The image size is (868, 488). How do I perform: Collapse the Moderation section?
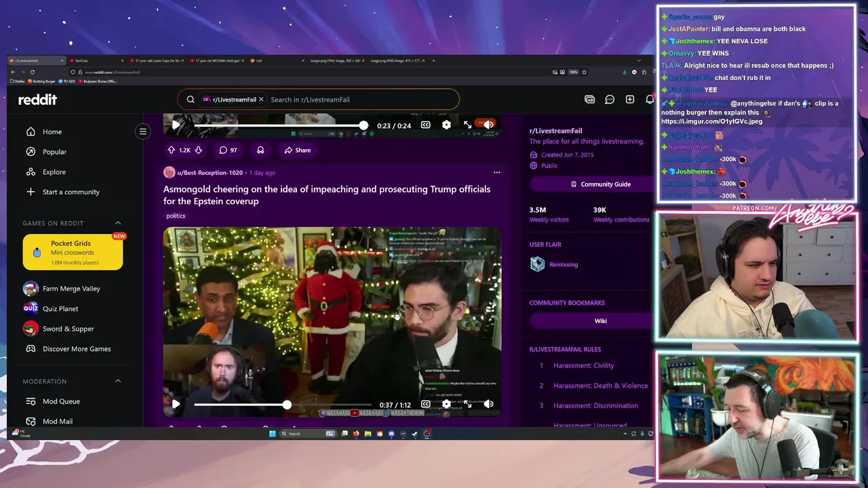click(x=118, y=381)
